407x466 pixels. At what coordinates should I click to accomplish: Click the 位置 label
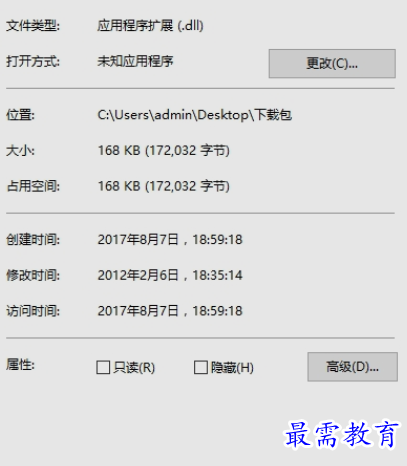click(20, 115)
